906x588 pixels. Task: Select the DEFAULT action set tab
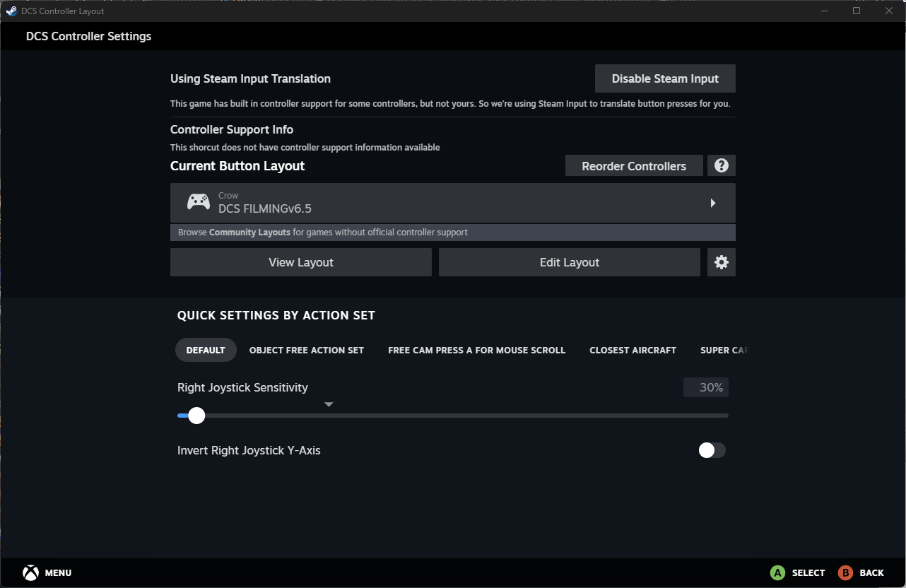tap(206, 350)
